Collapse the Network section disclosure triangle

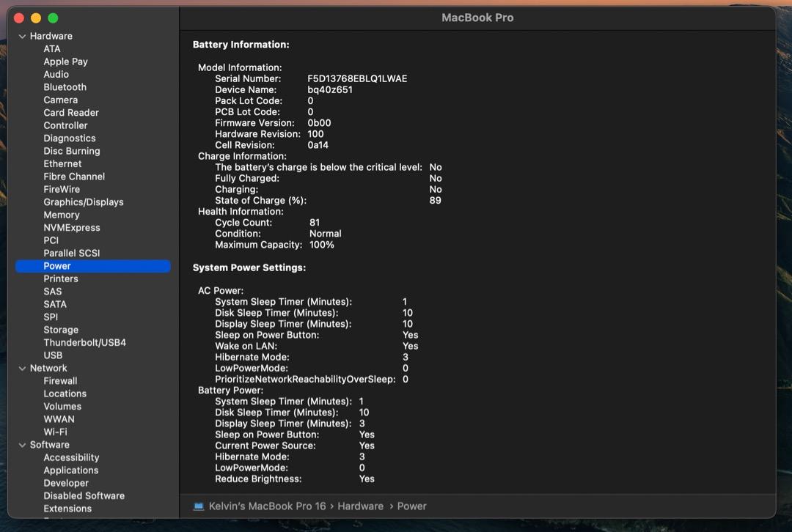pos(22,369)
